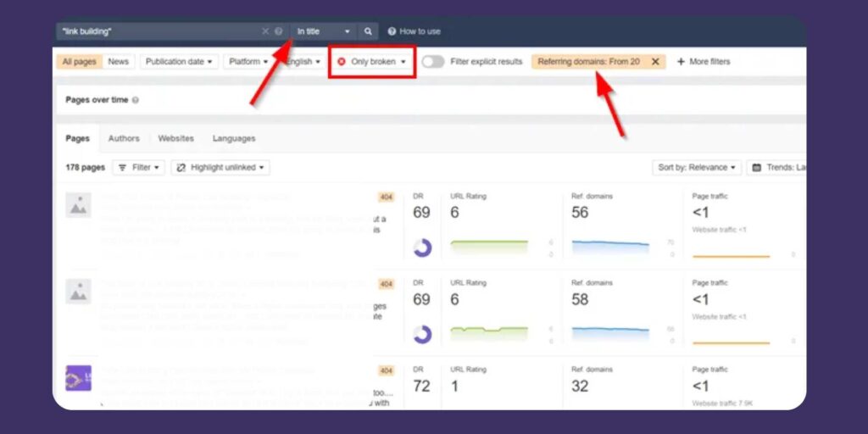Switch to the Authors tab

124,138
